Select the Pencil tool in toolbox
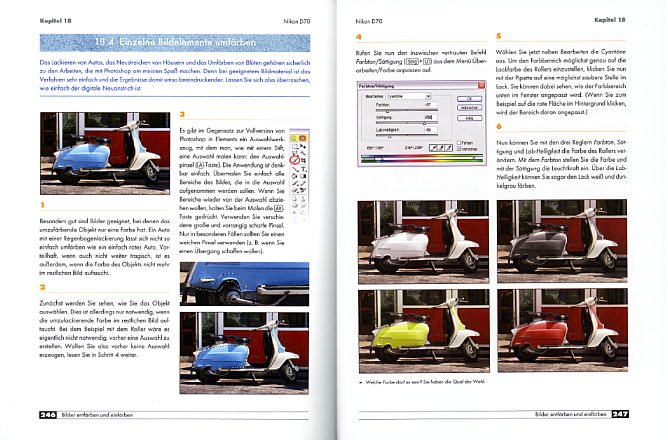Screen dimensions: 668x440 (x=303, y=183)
